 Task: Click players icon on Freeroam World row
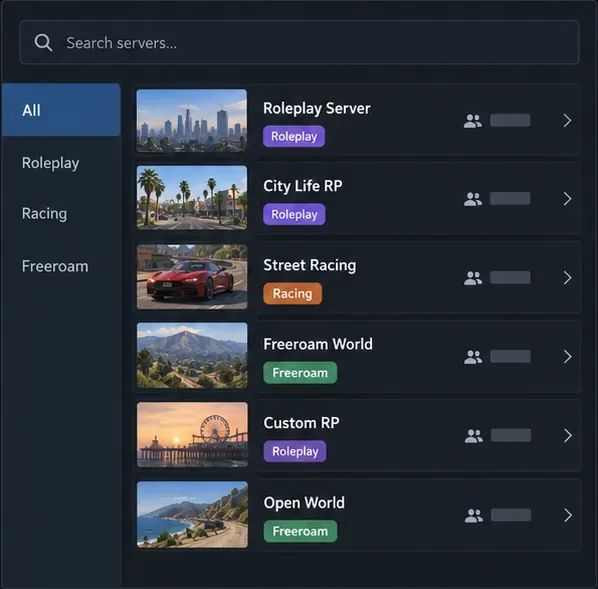point(473,357)
